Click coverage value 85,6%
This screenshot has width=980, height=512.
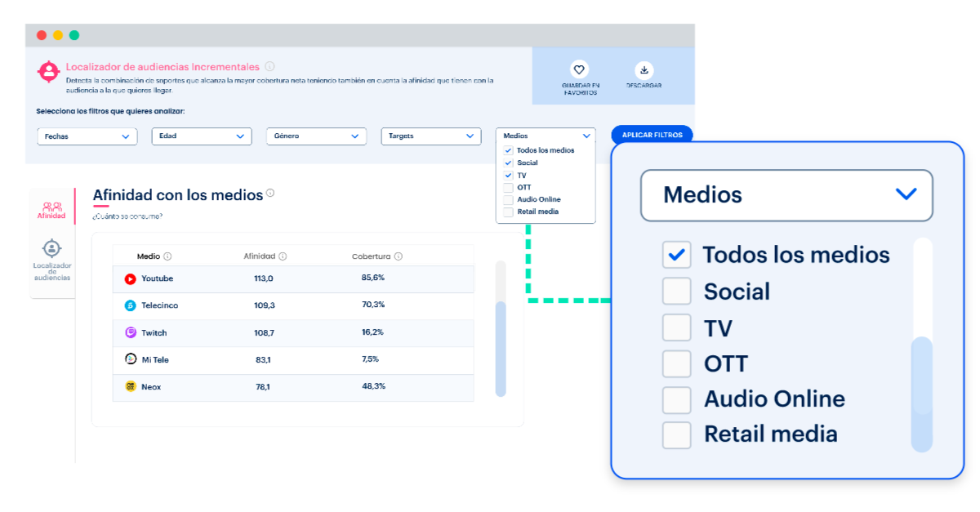373,278
